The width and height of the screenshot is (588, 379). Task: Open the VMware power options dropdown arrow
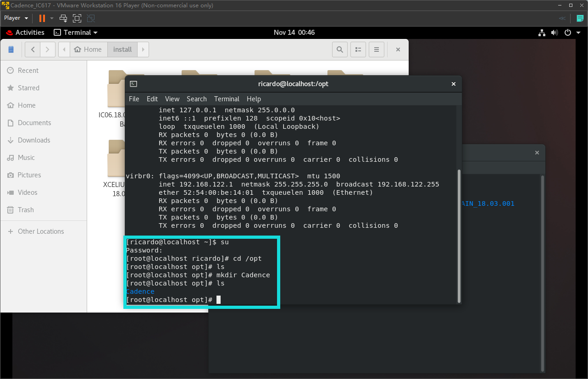point(52,18)
